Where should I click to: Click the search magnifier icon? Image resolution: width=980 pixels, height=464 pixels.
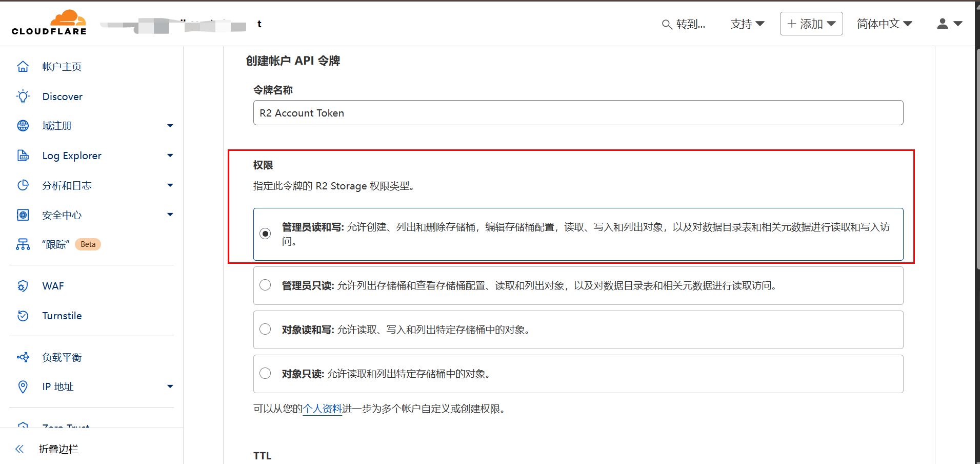tap(667, 24)
